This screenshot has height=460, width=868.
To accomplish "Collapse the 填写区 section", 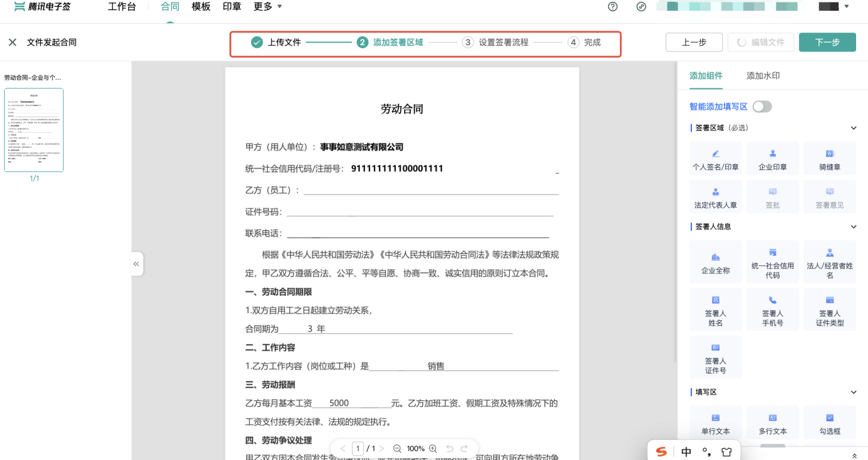I will point(853,392).
